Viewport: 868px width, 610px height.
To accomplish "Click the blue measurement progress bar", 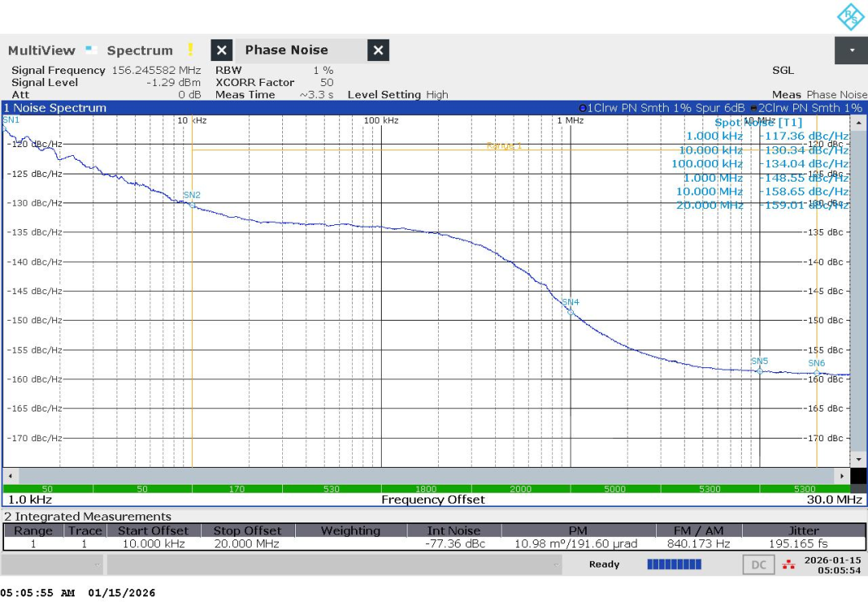I will (674, 564).
